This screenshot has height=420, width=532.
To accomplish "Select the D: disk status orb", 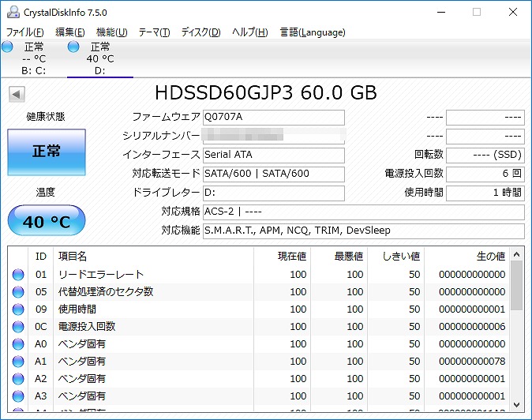I will click(74, 47).
